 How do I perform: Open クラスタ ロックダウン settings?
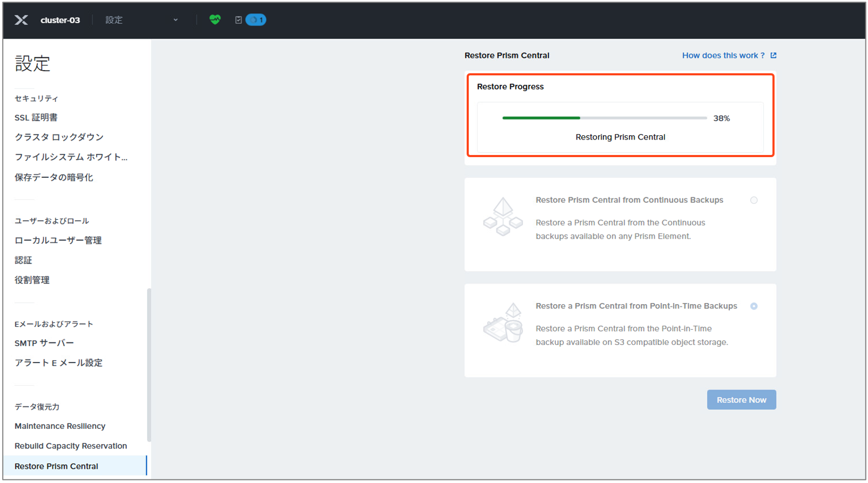(x=59, y=137)
